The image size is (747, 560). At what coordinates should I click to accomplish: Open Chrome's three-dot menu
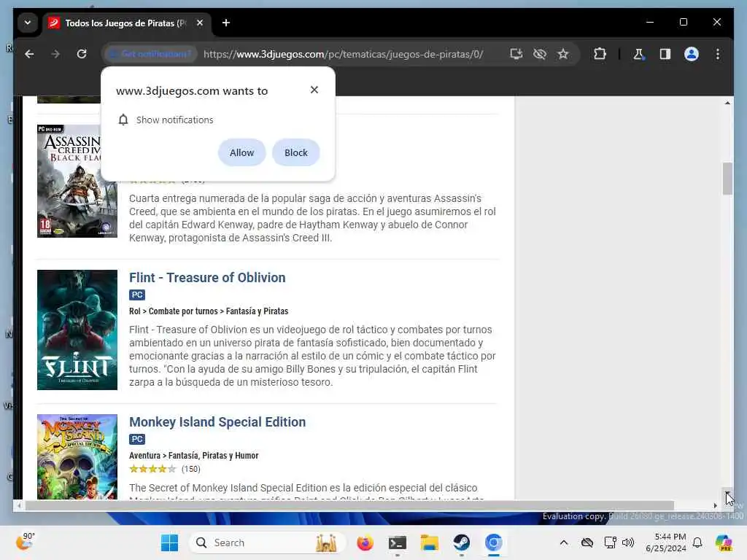[718, 54]
